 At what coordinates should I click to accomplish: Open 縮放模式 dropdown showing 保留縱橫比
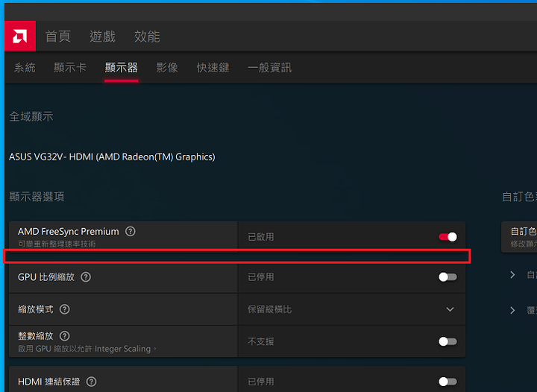coord(351,309)
